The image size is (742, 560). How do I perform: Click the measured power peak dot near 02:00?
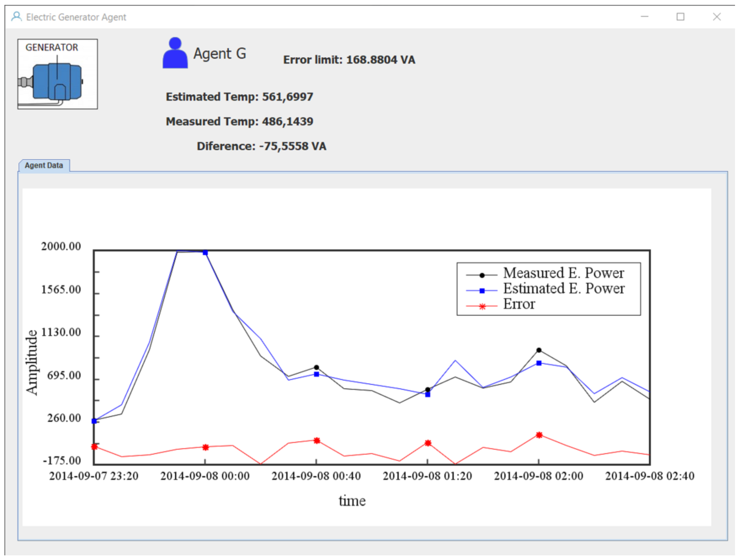point(539,350)
